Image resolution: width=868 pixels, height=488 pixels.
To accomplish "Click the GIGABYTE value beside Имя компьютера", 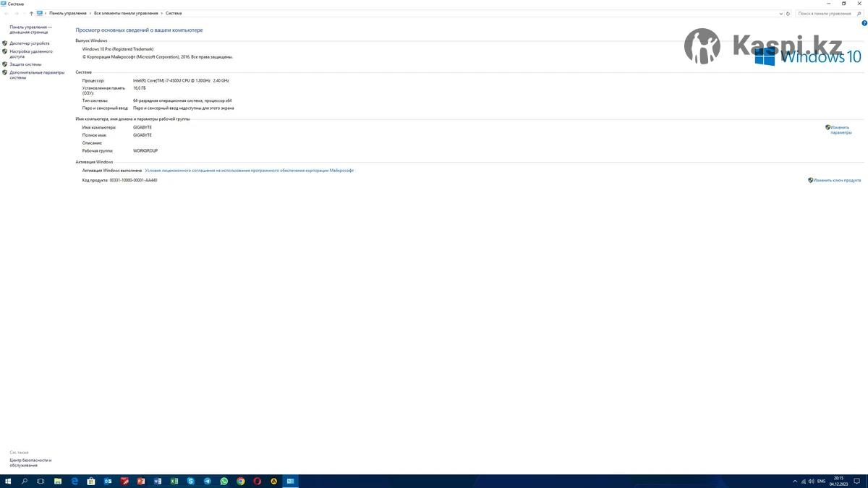I will coord(142,127).
